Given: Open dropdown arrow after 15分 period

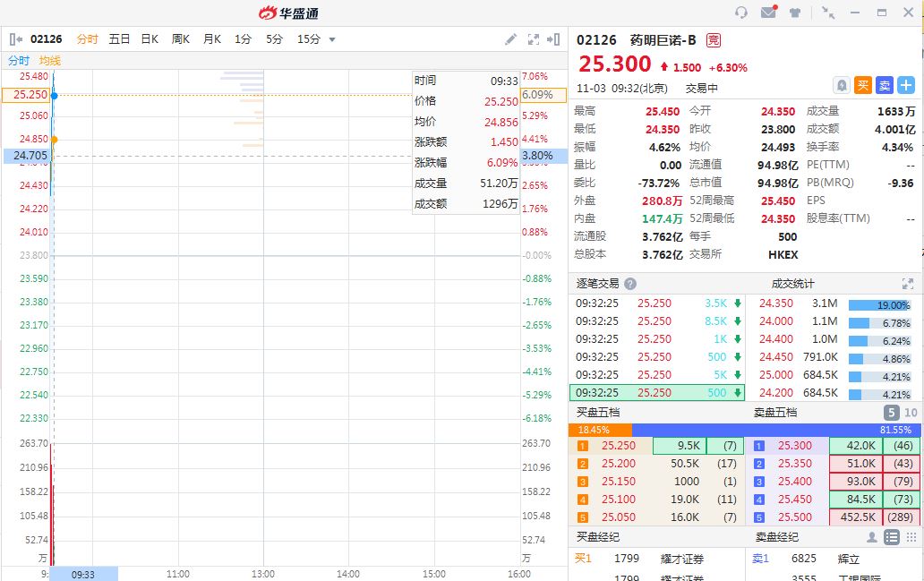Looking at the screenshot, I should pos(332,39).
